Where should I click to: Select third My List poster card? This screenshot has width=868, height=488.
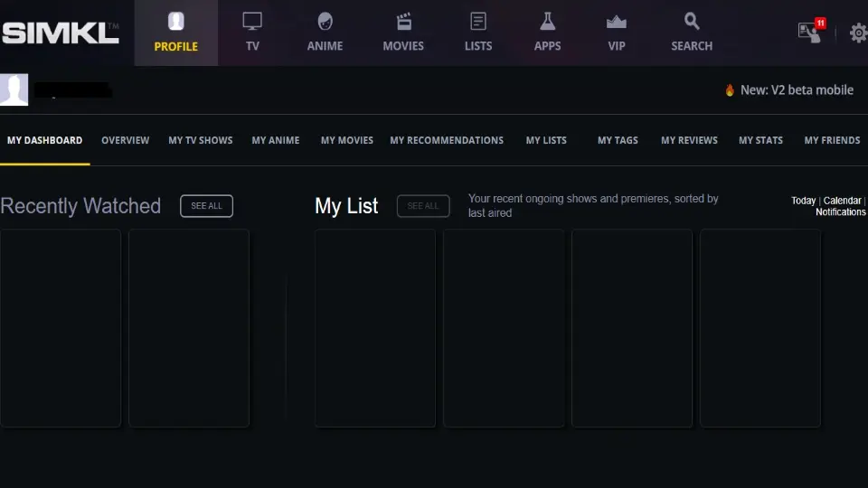(x=632, y=328)
